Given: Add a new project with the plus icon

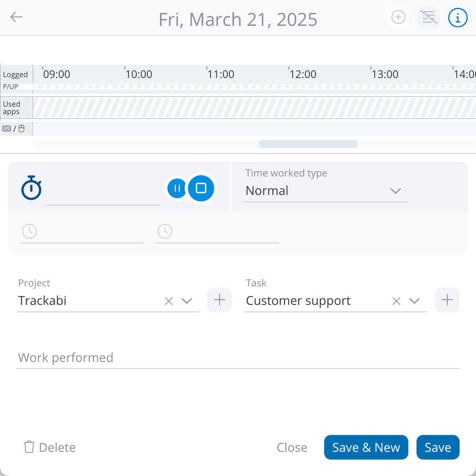Looking at the screenshot, I should 219,300.
